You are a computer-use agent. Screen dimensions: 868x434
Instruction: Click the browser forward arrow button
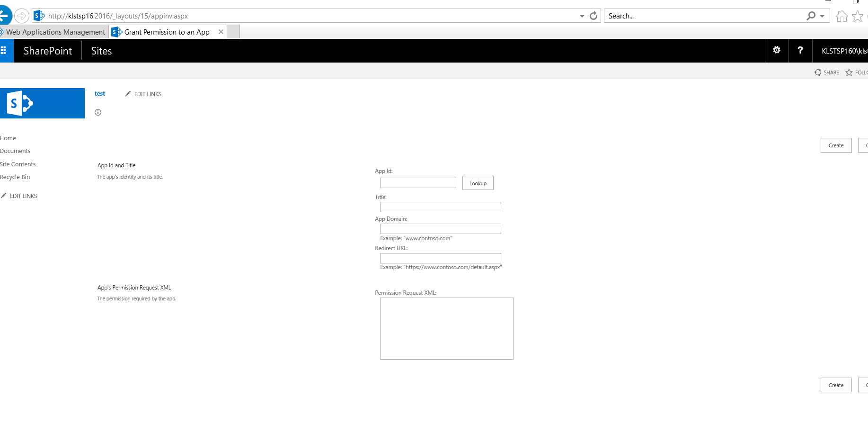[x=22, y=16]
